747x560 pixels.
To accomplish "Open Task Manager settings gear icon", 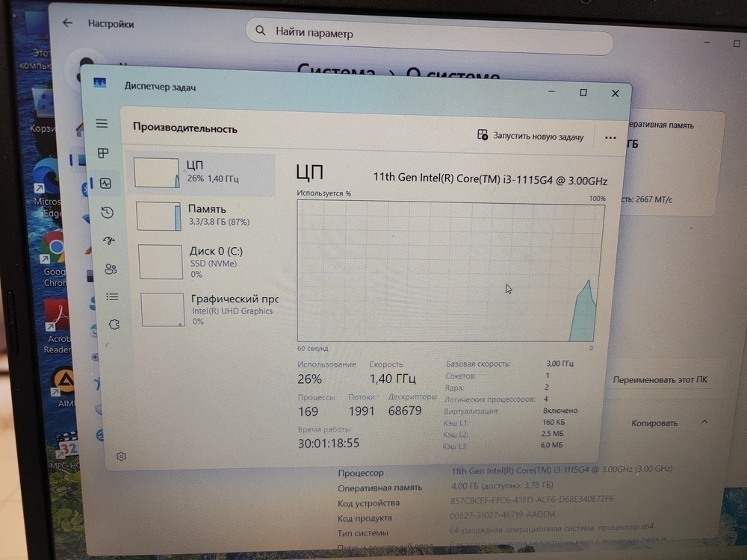I will point(122,456).
